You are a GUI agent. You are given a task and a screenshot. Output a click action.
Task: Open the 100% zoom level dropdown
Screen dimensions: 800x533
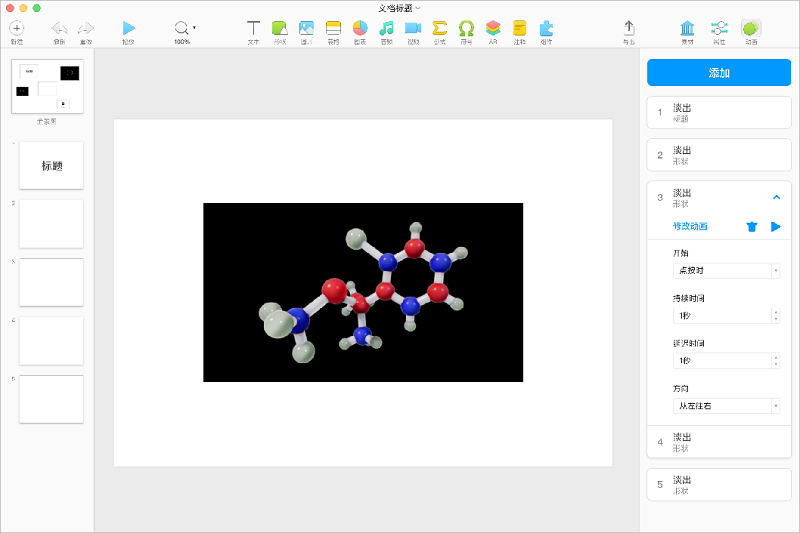[183, 30]
